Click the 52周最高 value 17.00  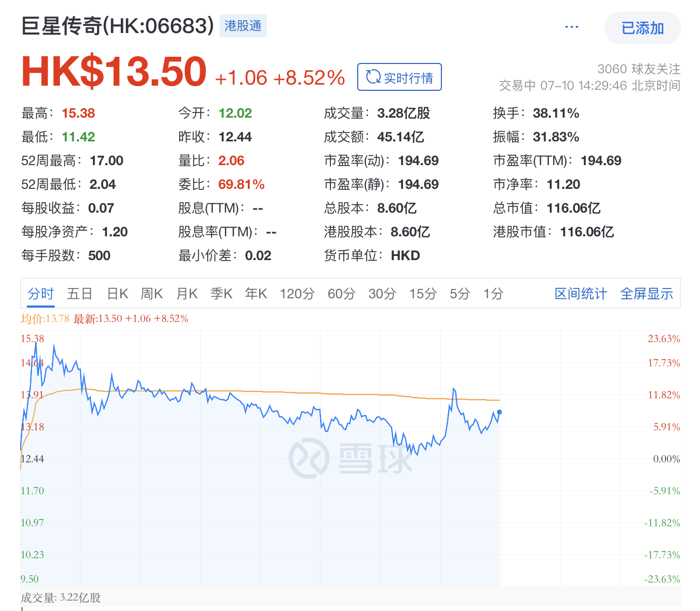(x=107, y=160)
